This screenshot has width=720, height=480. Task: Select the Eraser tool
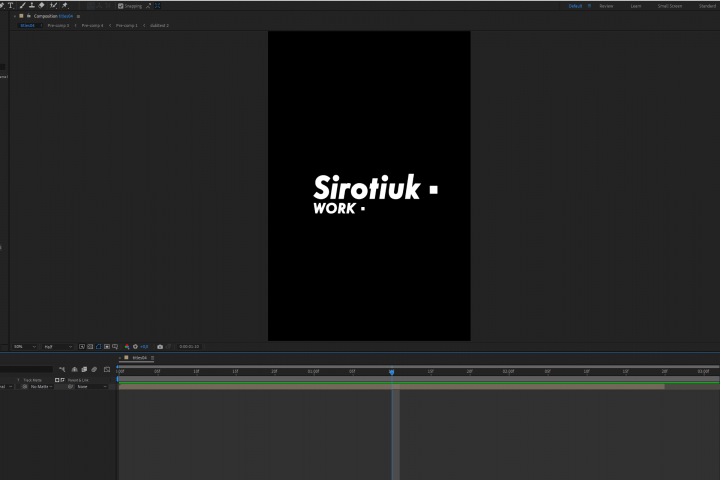click(x=41, y=6)
